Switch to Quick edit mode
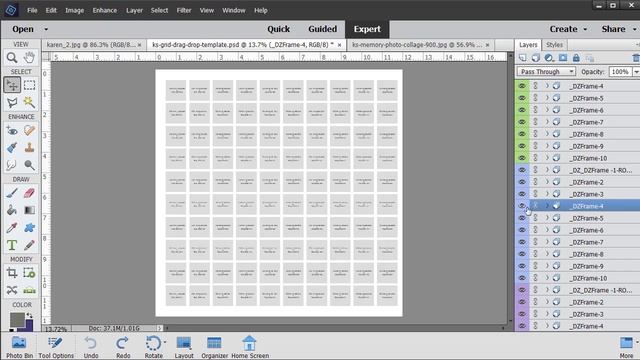This screenshot has height=360, width=640. click(278, 29)
